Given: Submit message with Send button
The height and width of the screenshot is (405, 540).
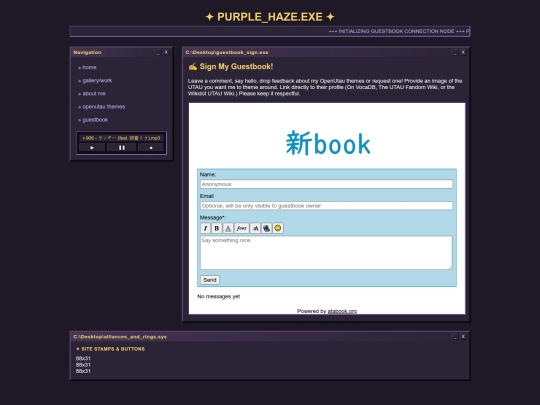Looking at the screenshot, I should pos(210,280).
